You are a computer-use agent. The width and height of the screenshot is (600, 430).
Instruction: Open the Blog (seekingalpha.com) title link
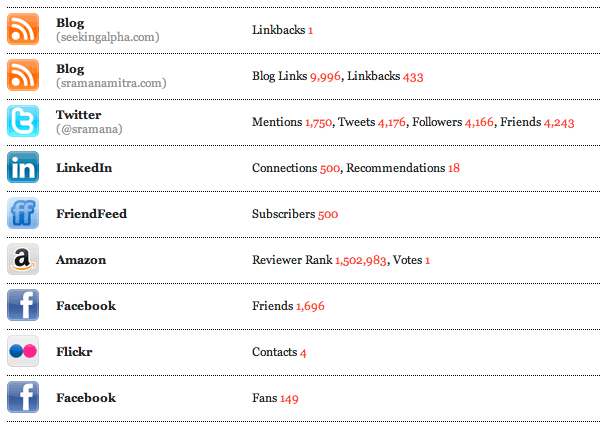coord(70,22)
